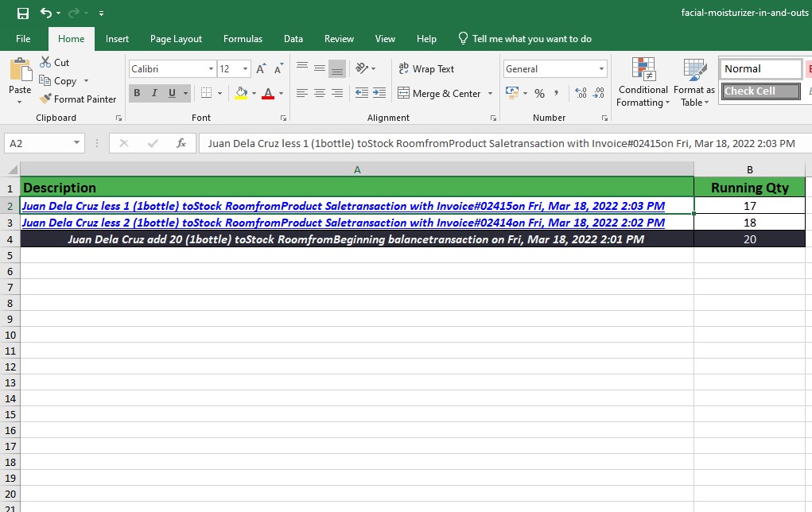Switch to the Page Layout tab
The height and width of the screenshot is (512, 812).
point(176,39)
